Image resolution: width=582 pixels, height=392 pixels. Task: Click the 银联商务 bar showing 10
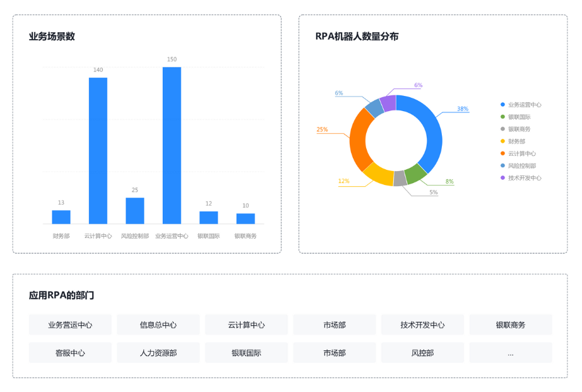coord(246,218)
